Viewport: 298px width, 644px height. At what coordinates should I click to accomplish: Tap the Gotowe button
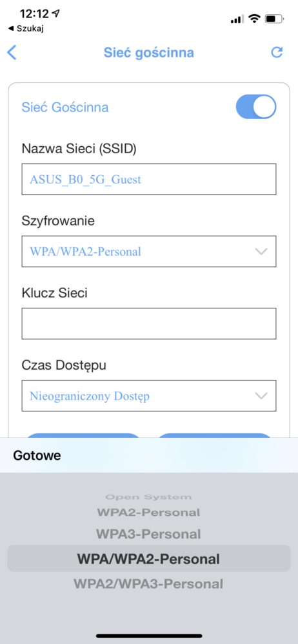click(x=37, y=455)
